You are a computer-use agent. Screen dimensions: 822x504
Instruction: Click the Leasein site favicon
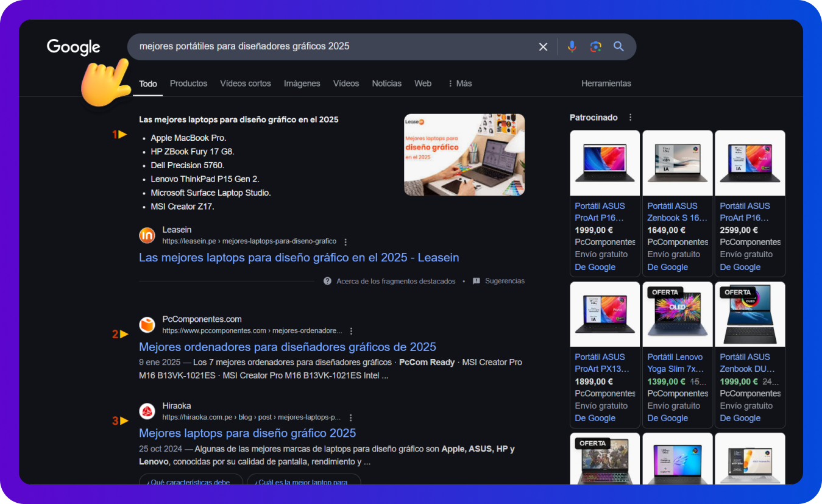(147, 235)
